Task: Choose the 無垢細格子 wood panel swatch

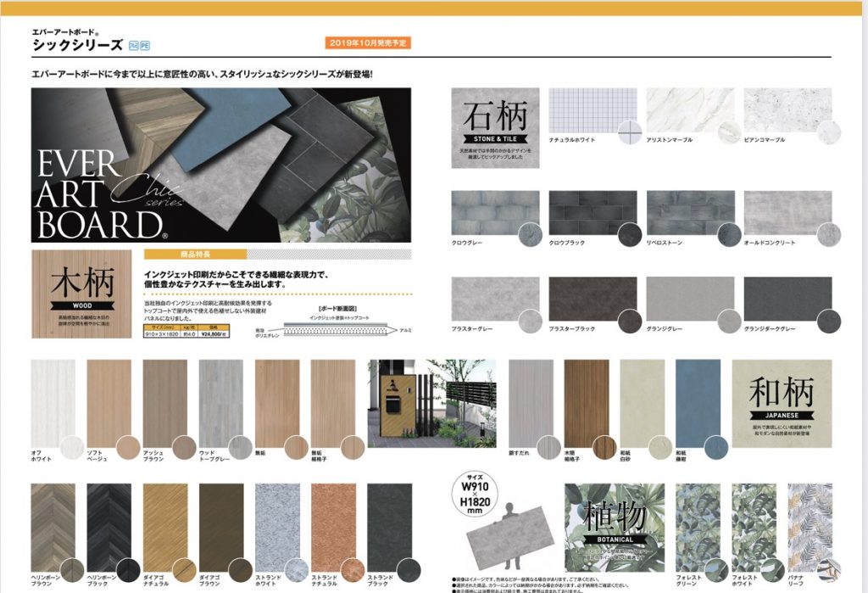Action: click(x=333, y=404)
